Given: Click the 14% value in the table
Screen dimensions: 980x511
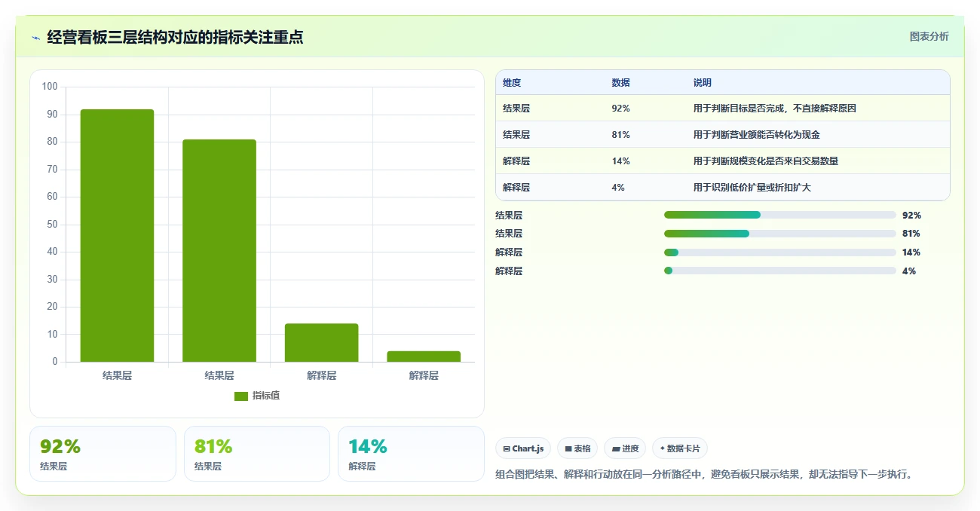Looking at the screenshot, I should click(x=621, y=161).
